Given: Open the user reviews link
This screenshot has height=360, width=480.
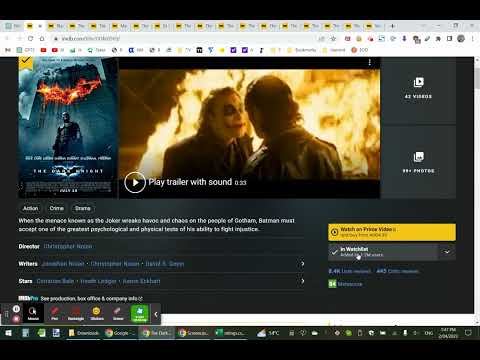Looking at the screenshot, I should coord(349,271).
